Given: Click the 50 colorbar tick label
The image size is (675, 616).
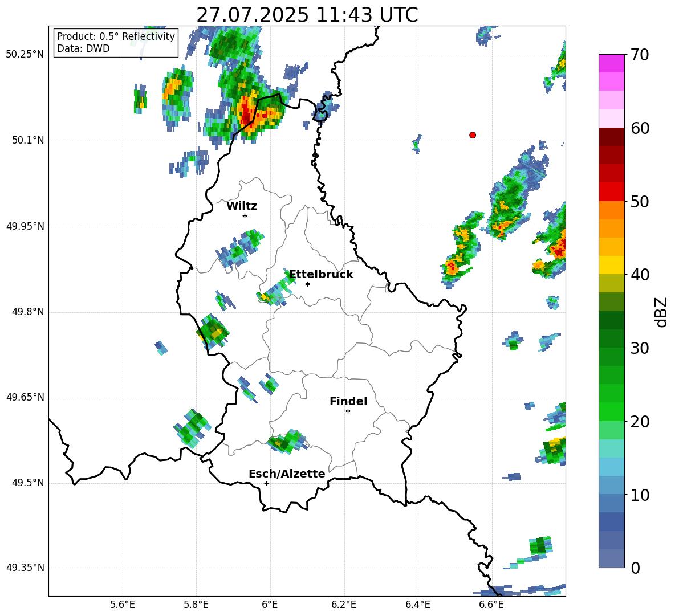Looking at the screenshot, I should (640, 201).
